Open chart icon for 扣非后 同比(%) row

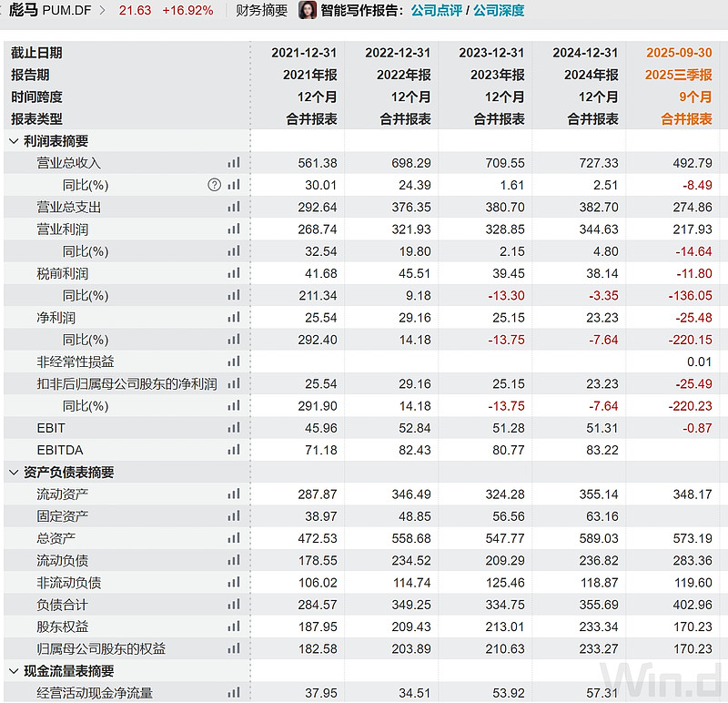pos(234,405)
